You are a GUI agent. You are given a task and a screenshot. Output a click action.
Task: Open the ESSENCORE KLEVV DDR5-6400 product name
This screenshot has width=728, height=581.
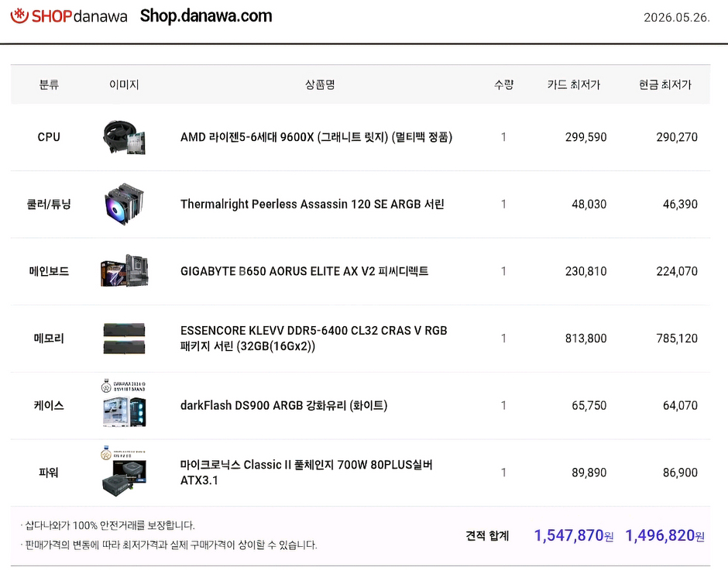coord(314,338)
